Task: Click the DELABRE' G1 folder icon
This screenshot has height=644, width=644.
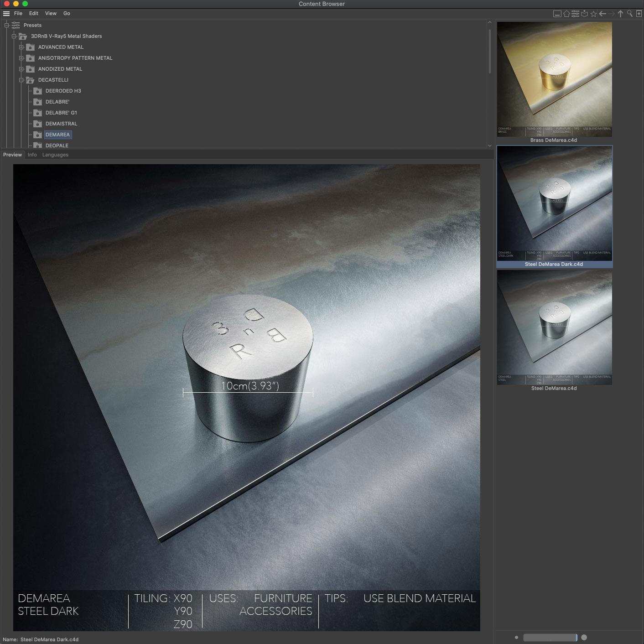Action: (x=37, y=113)
